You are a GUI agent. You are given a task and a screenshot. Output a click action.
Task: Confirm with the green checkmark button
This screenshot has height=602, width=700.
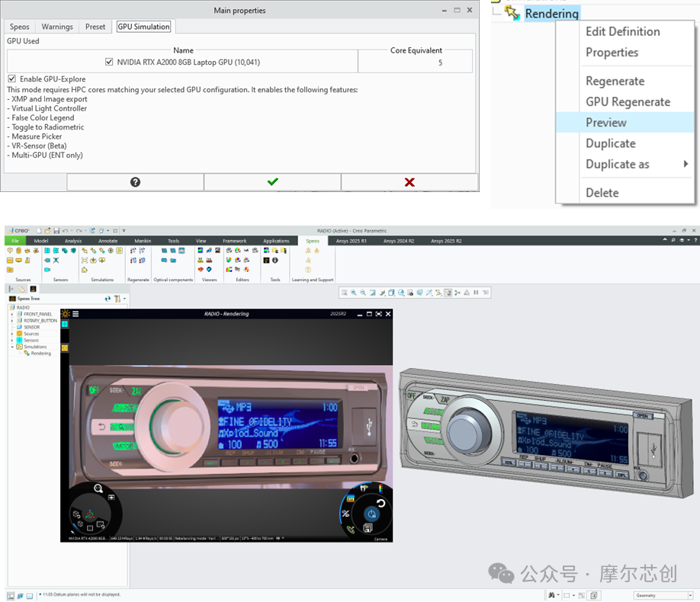pyautogui.click(x=272, y=182)
